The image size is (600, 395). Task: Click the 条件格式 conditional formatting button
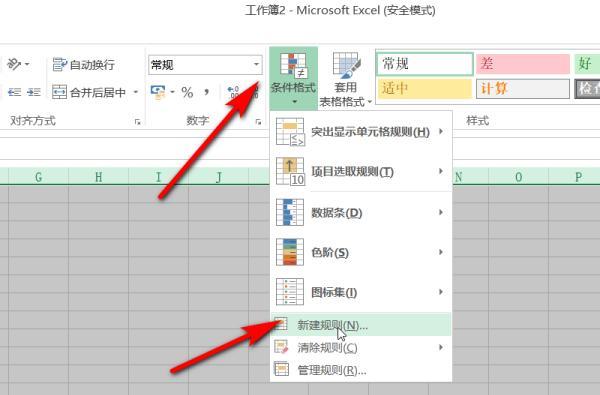[293, 78]
